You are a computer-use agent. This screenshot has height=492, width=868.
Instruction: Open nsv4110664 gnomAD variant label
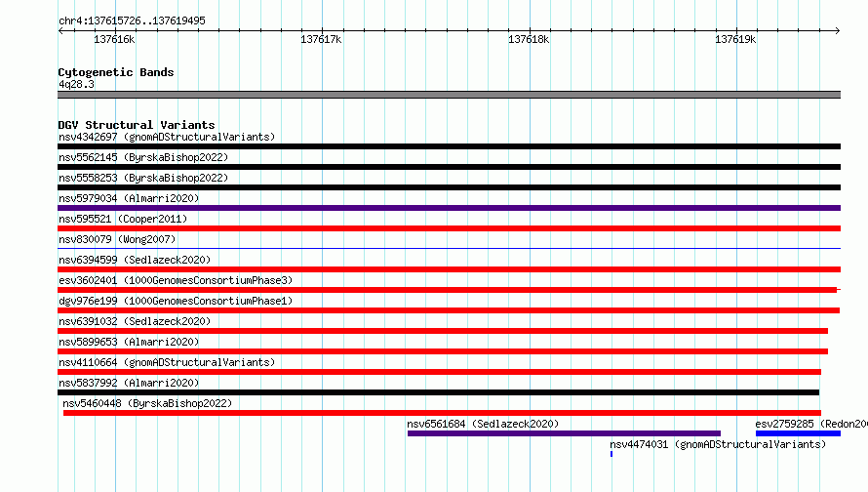coord(167,362)
